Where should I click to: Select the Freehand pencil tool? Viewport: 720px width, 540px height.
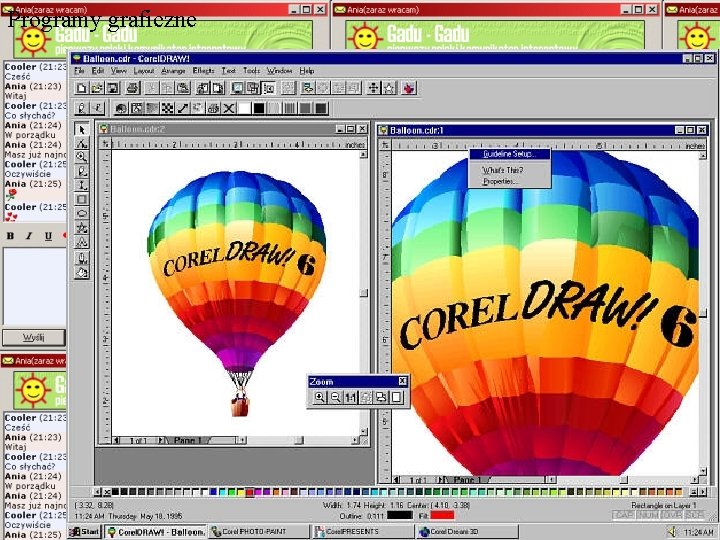pos(82,171)
